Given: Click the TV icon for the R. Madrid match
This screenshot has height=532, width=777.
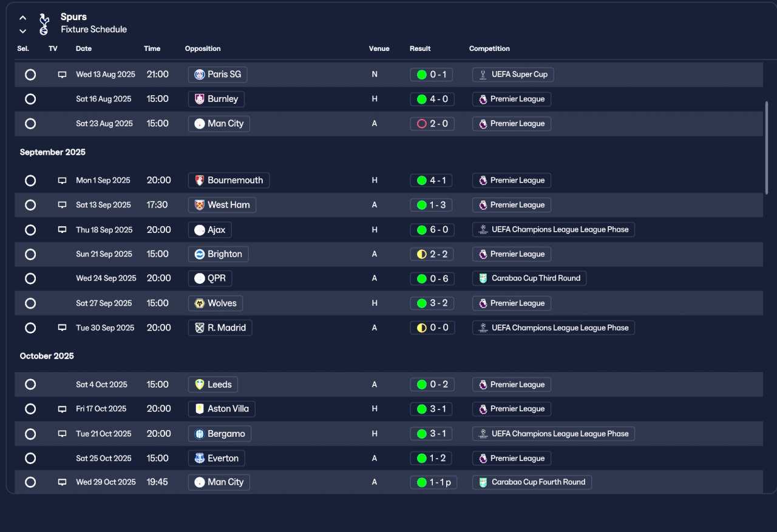Looking at the screenshot, I should click(62, 328).
